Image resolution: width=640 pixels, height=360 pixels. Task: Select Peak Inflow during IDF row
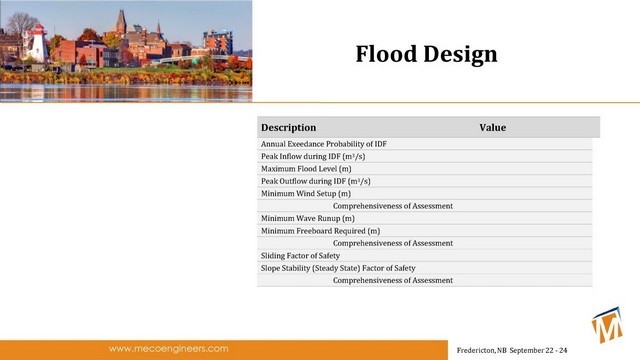[424, 156]
